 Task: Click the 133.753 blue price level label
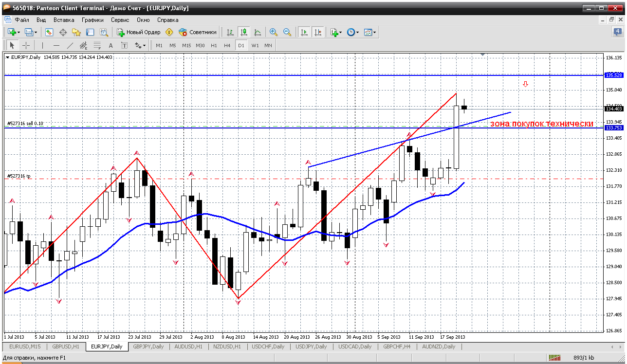(x=614, y=127)
